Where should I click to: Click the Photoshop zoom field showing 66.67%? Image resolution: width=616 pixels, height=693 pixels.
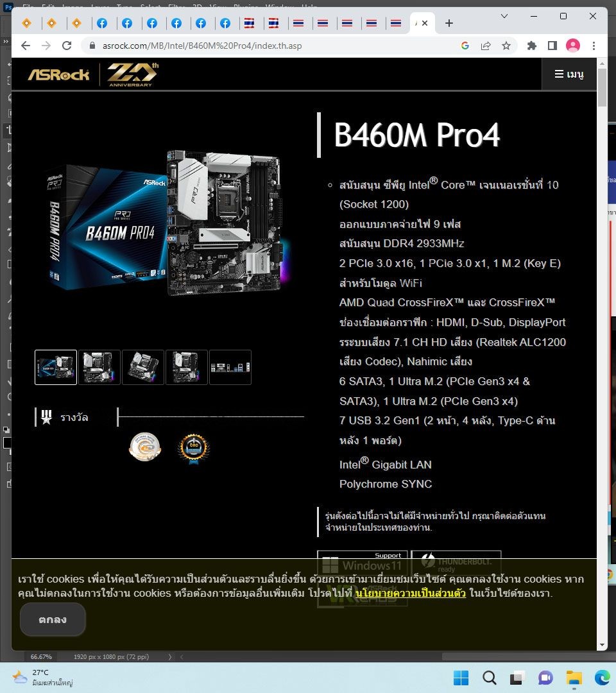(41, 657)
